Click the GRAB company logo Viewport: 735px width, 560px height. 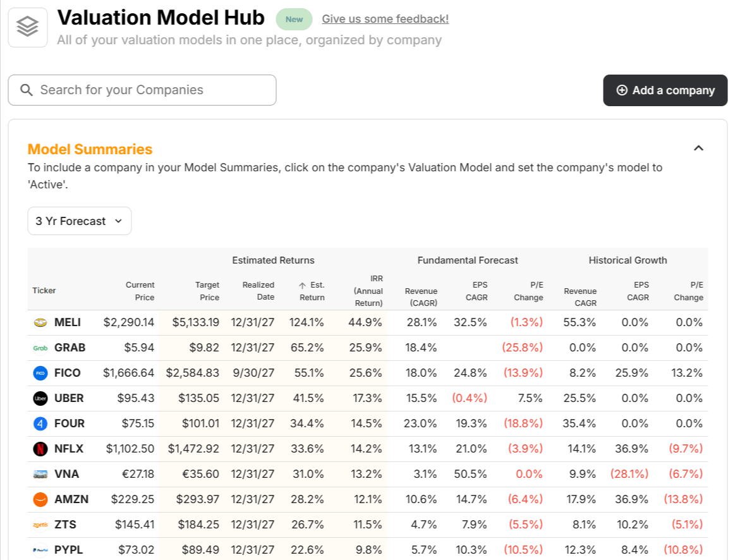pyautogui.click(x=40, y=348)
